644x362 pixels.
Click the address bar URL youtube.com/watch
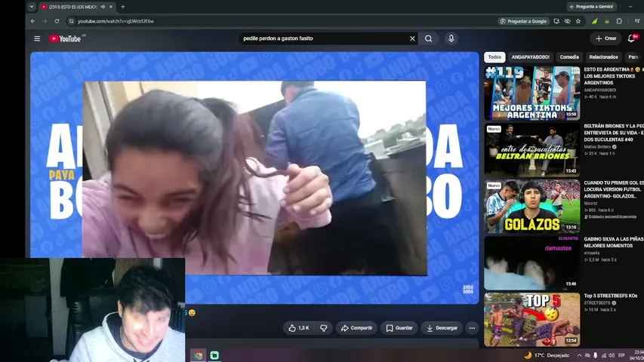click(116, 21)
